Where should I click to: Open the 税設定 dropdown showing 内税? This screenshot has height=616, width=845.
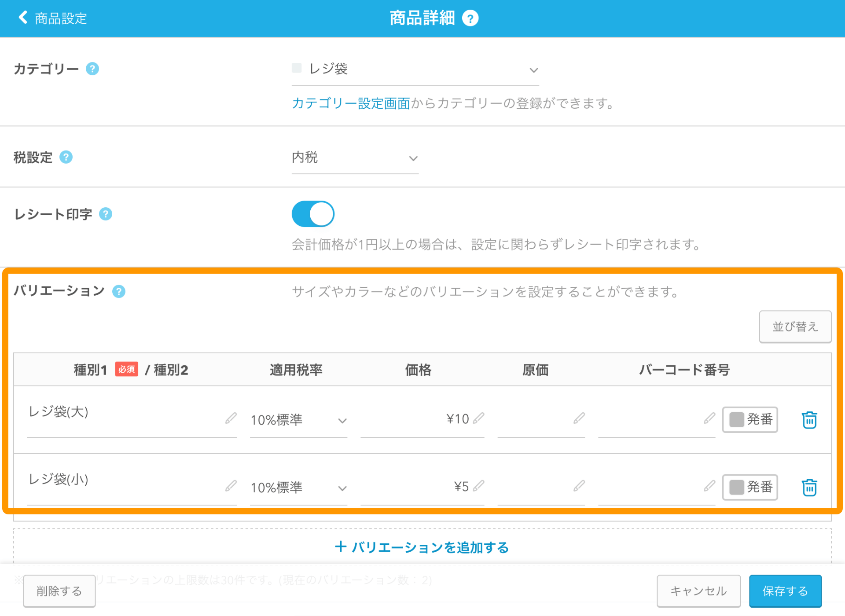[x=355, y=158]
